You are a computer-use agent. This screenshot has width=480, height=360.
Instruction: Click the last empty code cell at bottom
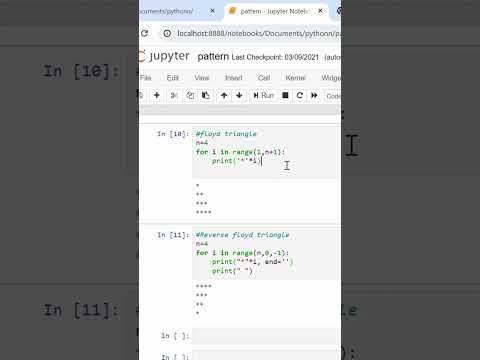coord(266,355)
